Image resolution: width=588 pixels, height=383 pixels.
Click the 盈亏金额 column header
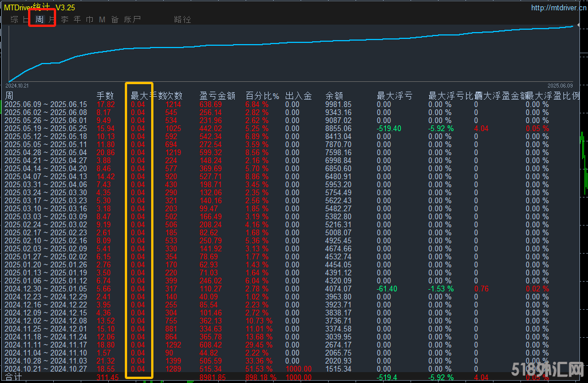tap(217, 96)
